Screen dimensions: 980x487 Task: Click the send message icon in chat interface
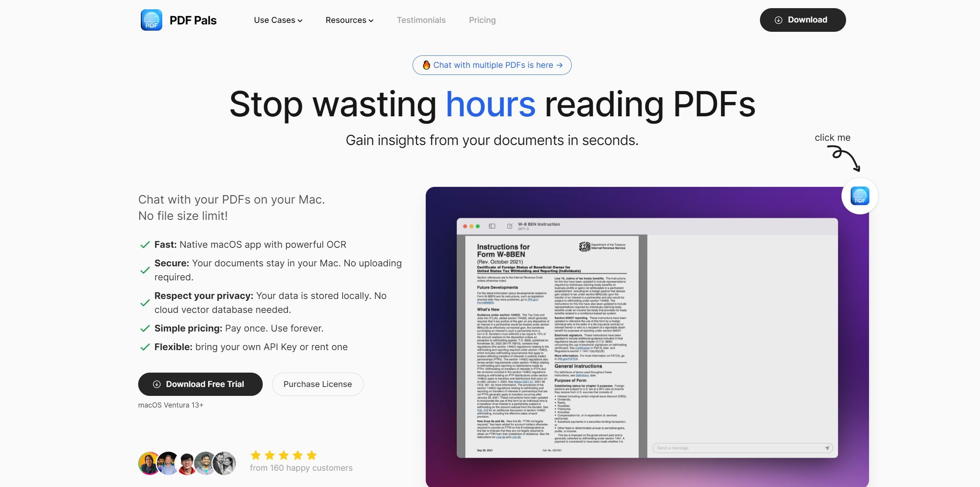click(826, 448)
